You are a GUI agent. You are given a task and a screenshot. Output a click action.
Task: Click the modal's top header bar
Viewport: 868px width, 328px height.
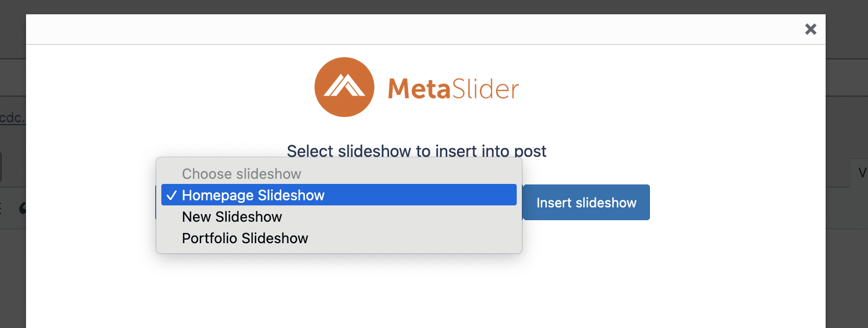[x=408, y=29]
